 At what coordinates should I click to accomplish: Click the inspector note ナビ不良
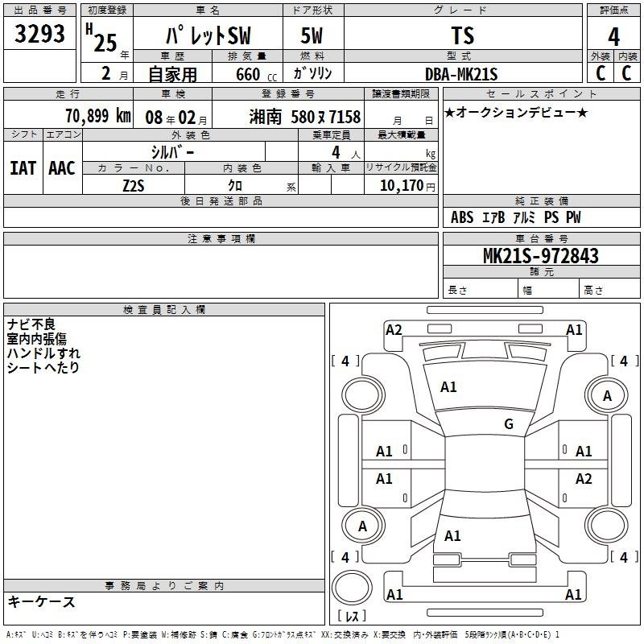pos(31,324)
